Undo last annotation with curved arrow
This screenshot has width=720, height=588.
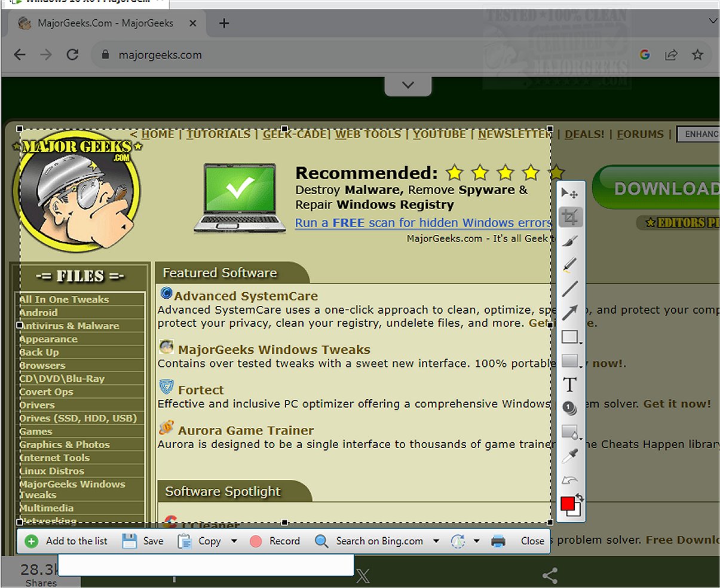click(x=570, y=480)
